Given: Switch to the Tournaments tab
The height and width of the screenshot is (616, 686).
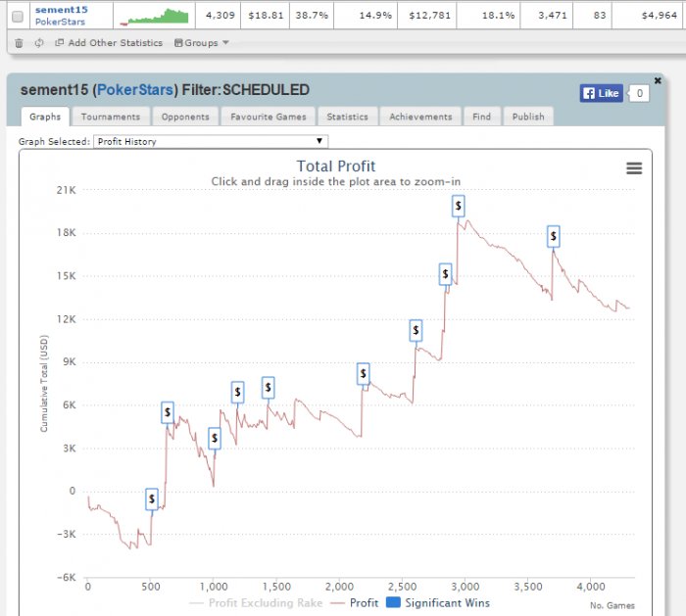Looking at the screenshot, I should click(x=111, y=117).
